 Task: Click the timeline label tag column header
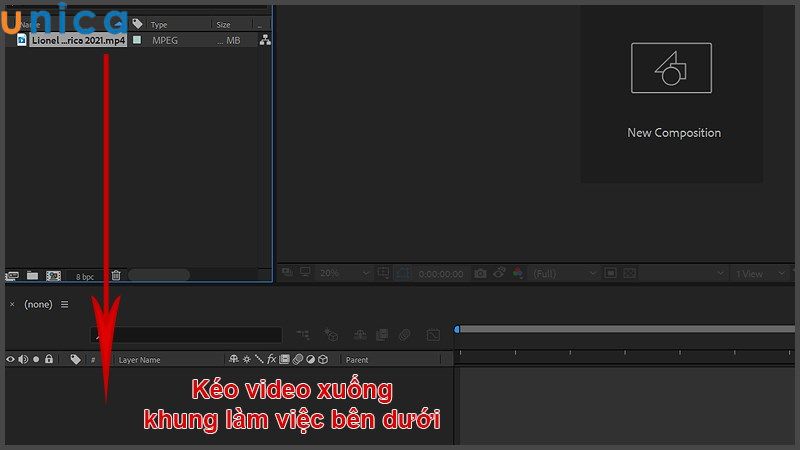point(76,359)
